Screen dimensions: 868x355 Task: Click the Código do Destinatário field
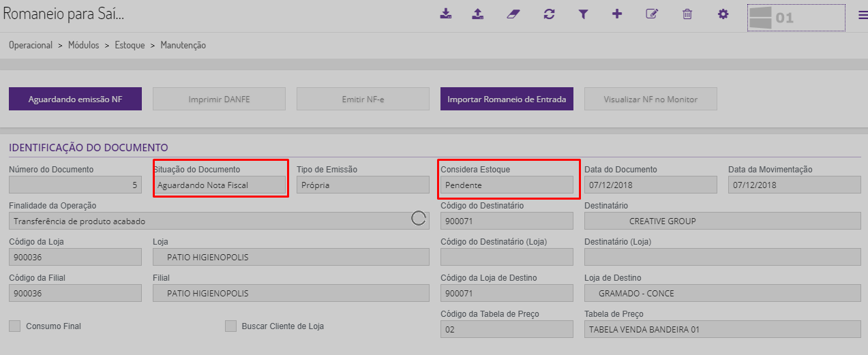point(507,221)
